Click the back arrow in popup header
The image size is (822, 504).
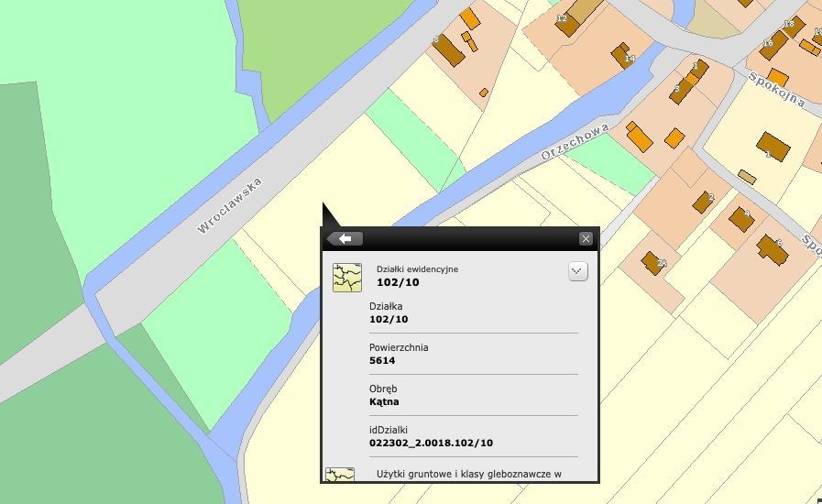[345, 239]
